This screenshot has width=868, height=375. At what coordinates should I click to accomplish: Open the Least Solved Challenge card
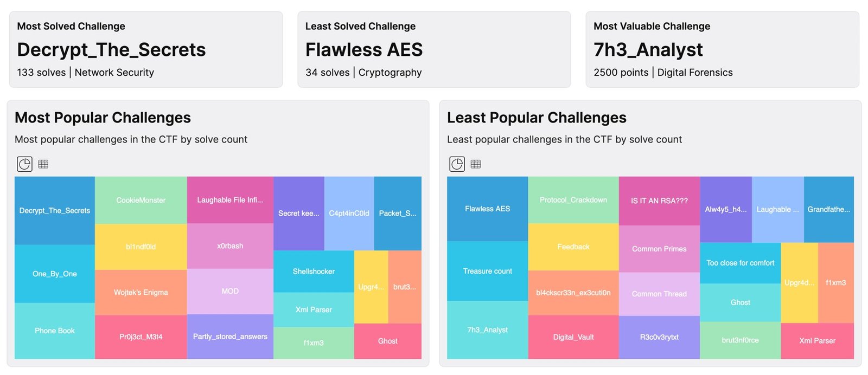point(433,49)
